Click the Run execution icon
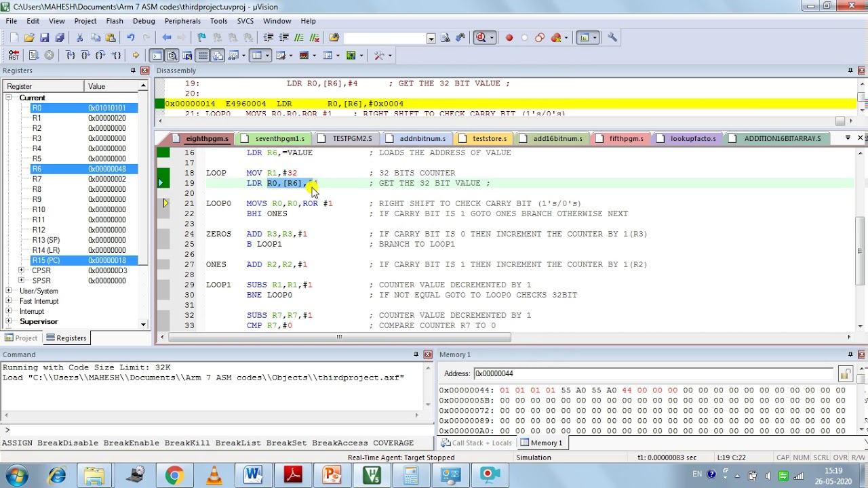Viewport: 868px width, 488px height. [34, 56]
